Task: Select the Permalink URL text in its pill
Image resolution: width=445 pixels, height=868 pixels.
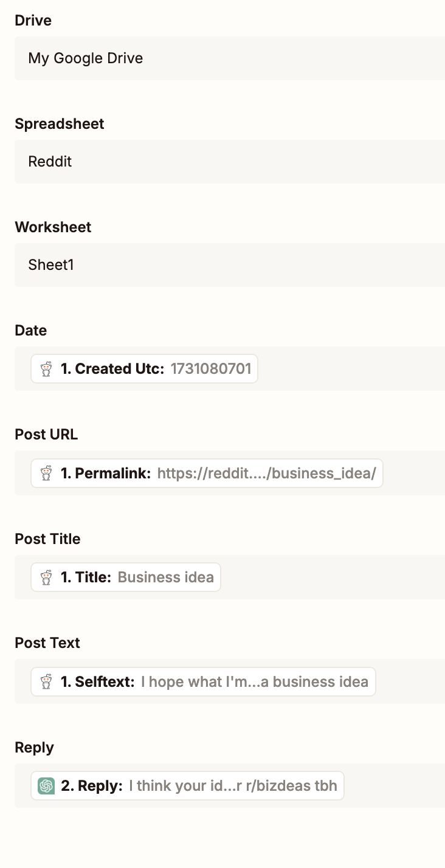Action: (266, 473)
